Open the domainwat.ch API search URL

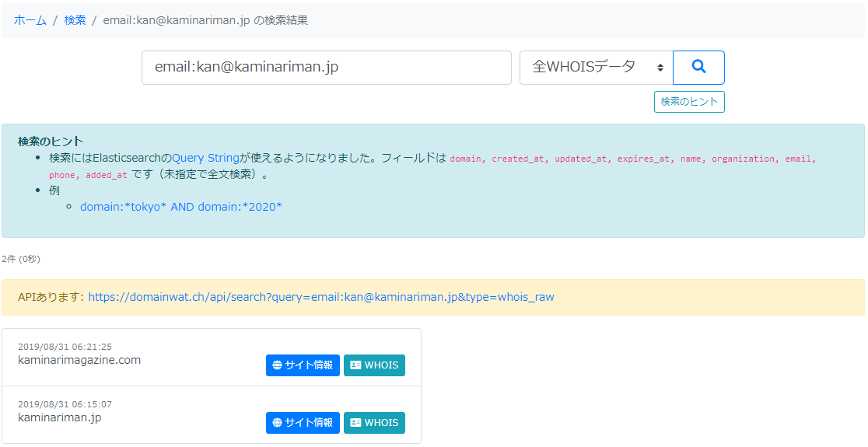click(x=320, y=297)
